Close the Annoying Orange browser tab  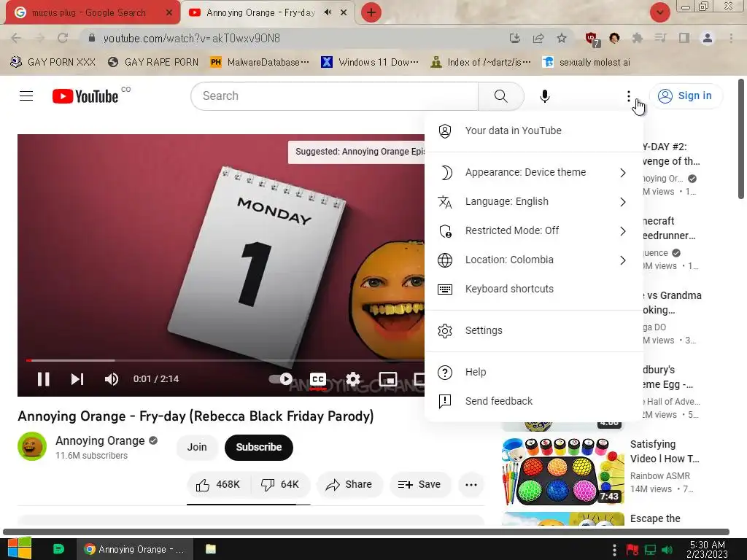(x=344, y=12)
